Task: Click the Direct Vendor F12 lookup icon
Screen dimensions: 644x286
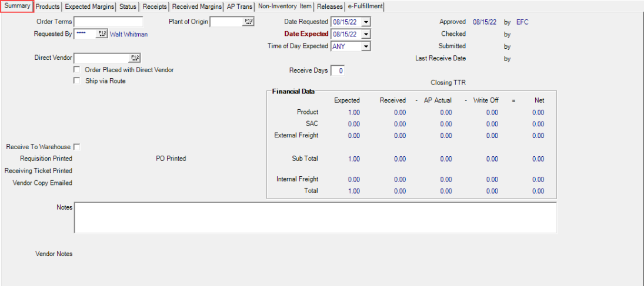Action: click(135, 58)
